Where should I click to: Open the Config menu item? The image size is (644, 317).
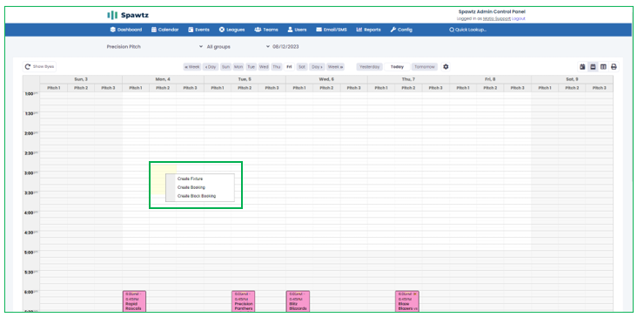click(x=401, y=30)
